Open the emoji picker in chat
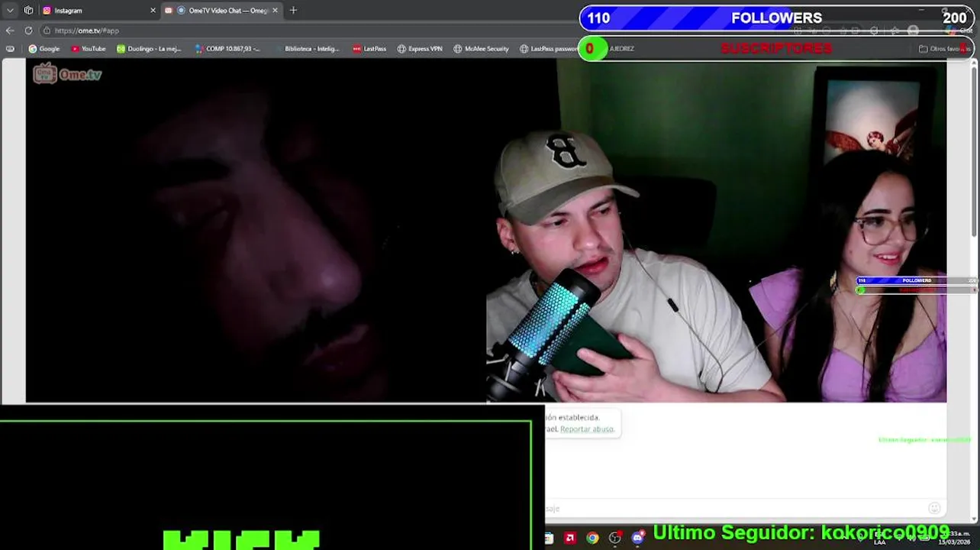The width and height of the screenshot is (980, 550). pyautogui.click(x=934, y=508)
